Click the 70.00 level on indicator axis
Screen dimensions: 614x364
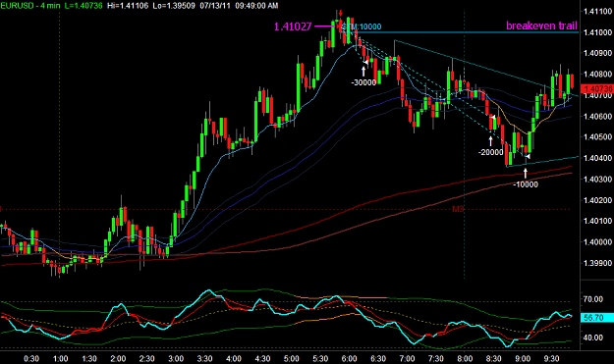click(x=592, y=299)
